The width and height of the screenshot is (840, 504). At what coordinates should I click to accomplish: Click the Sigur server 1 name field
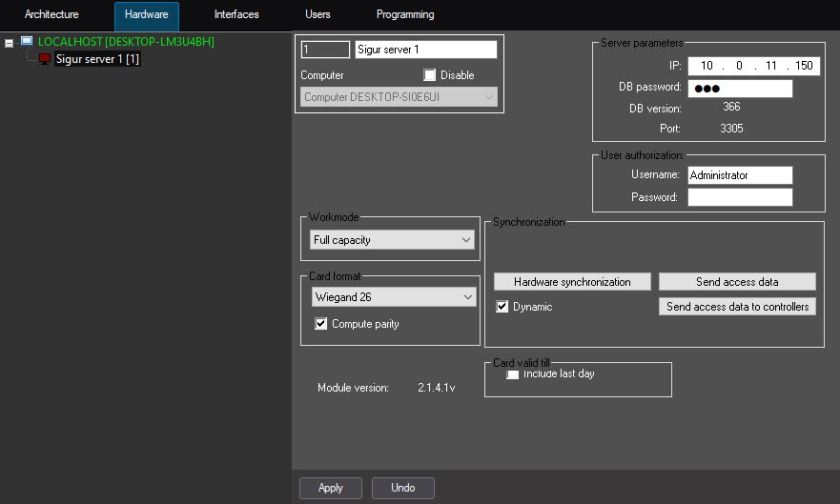(x=426, y=50)
